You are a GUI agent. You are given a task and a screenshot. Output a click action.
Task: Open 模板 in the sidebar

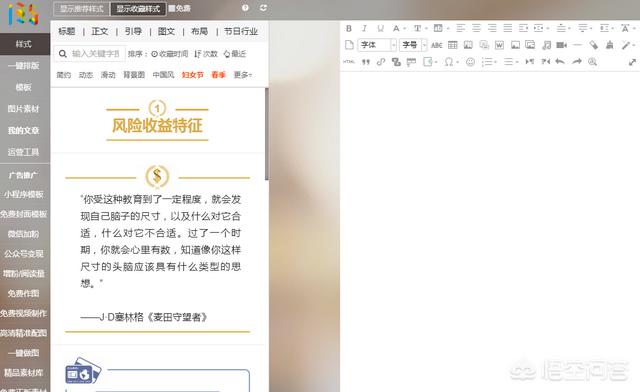tap(24, 87)
